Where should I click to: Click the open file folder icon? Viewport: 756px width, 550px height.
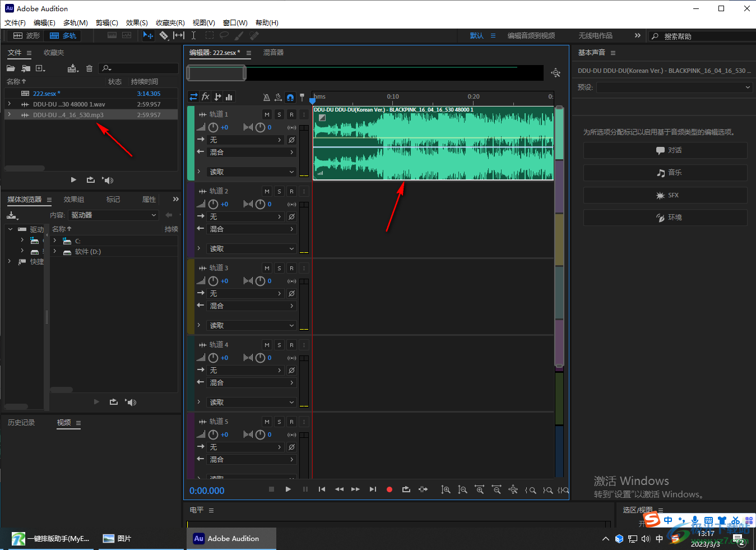tap(11, 68)
